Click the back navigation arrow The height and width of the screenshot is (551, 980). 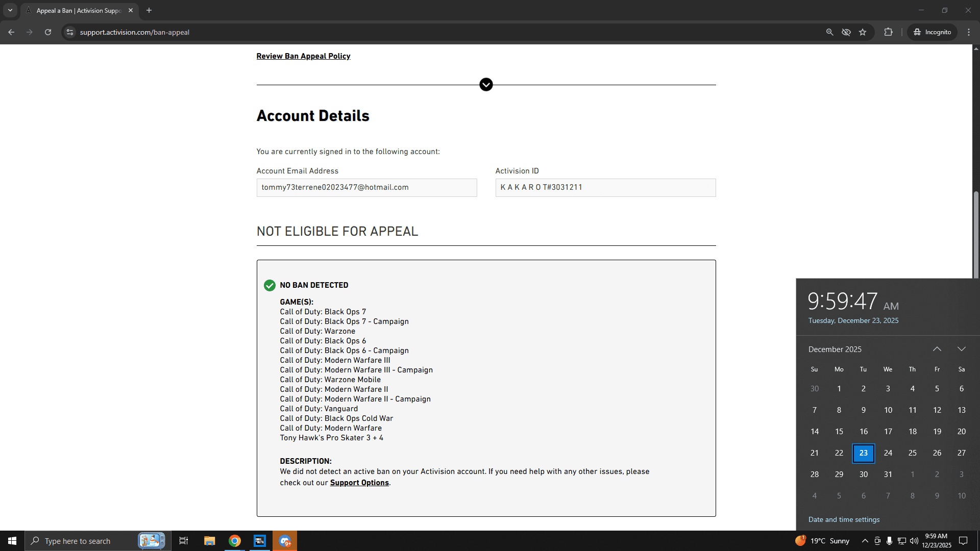click(11, 32)
